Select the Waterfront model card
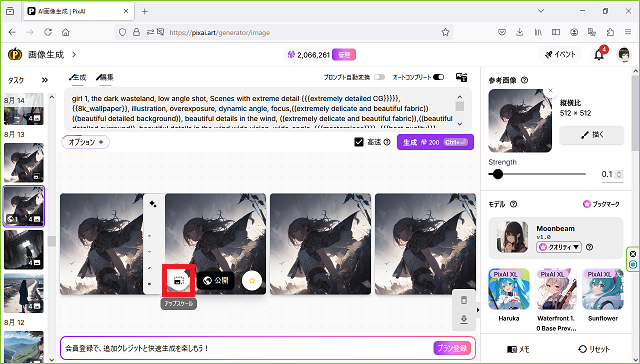 coord(556,300)
